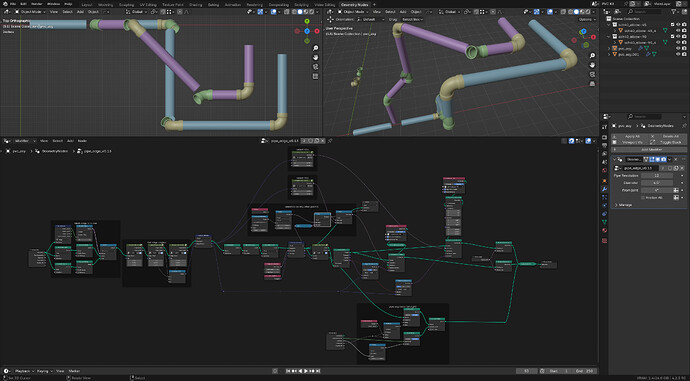Toggle render camera icon for pvc_asy row
Screen dimensions: 690x381
tap(684, 48)
